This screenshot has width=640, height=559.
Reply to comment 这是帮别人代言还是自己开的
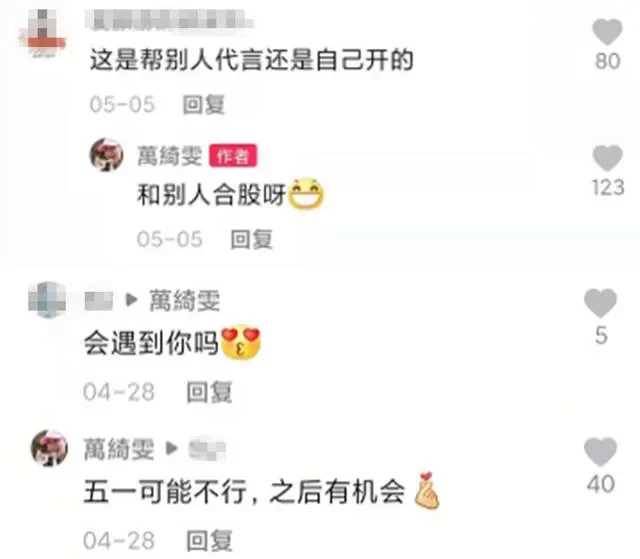pos(203,104)
